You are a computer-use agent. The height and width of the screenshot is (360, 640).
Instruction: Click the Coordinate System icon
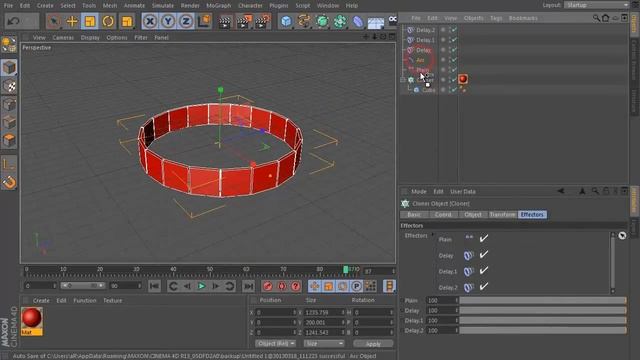point(204,21)
